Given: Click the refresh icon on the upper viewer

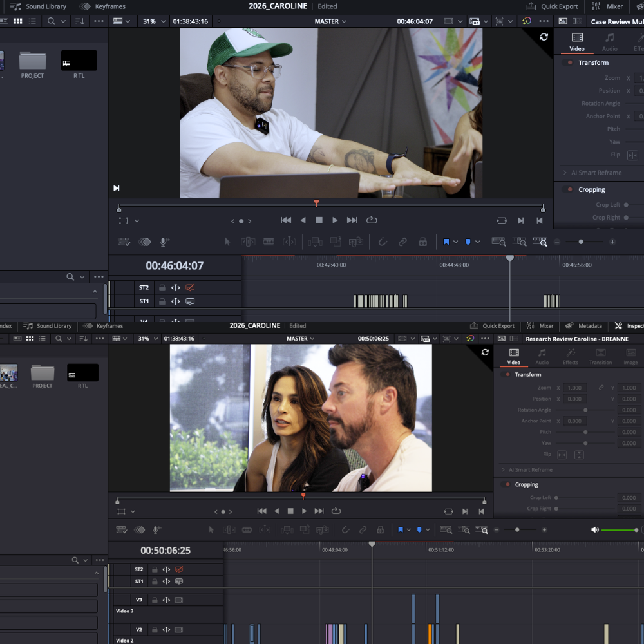Looking at the screenshot, I should [544, 37].
